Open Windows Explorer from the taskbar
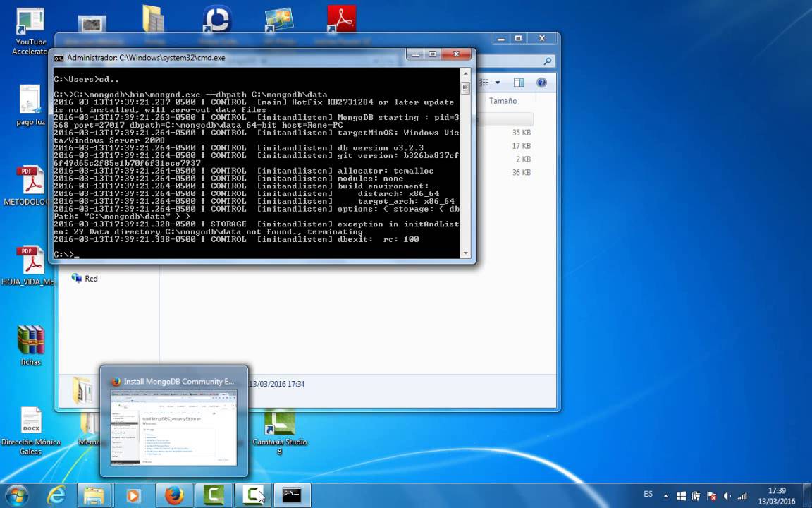Viewport: 812px width, 508px height. (94, 495)
